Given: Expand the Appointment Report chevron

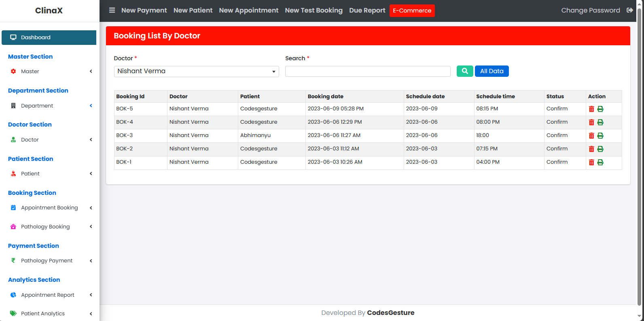Looking at the screenshot, I should (91, 295).
